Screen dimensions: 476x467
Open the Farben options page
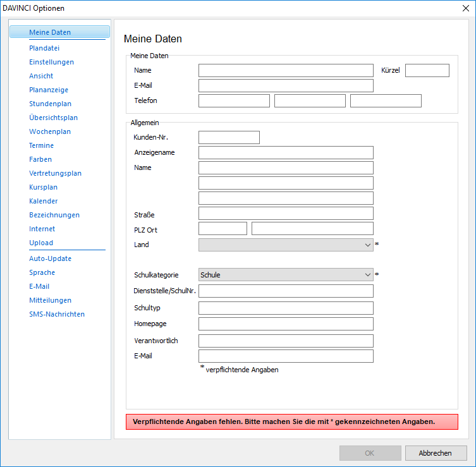(x=40, y=159)
